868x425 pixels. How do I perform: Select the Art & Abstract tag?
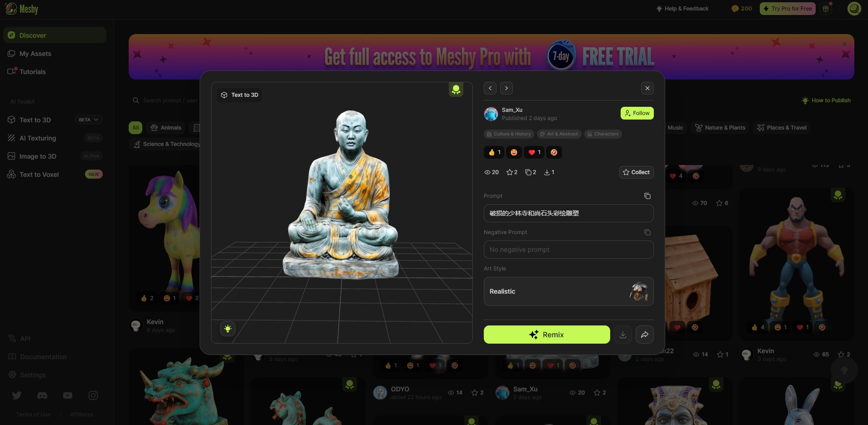point(559,134)
